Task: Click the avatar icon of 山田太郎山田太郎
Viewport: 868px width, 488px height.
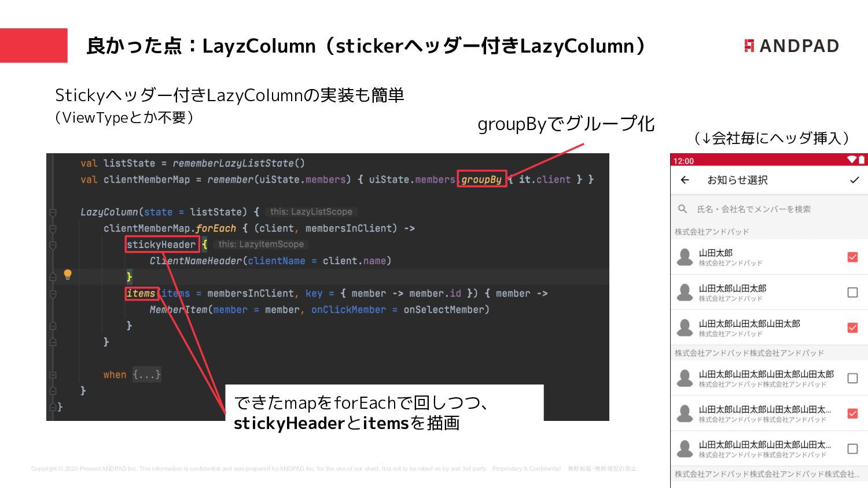Action: 685,293
